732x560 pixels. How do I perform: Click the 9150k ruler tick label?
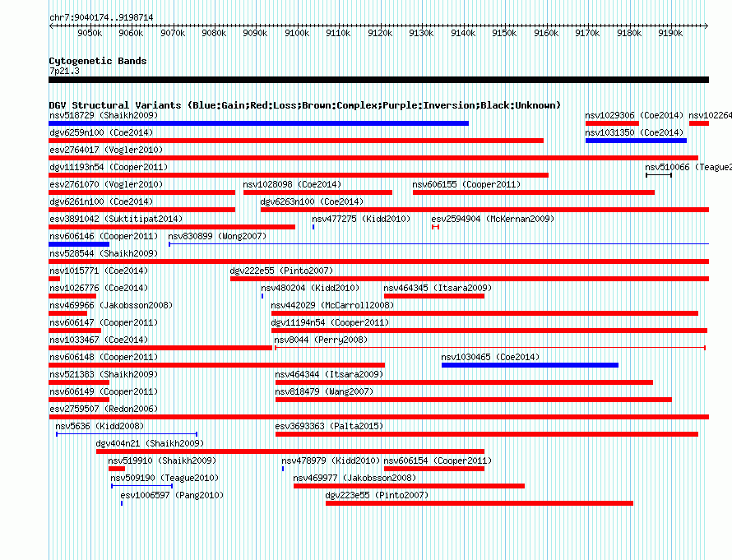coord(504,33)
